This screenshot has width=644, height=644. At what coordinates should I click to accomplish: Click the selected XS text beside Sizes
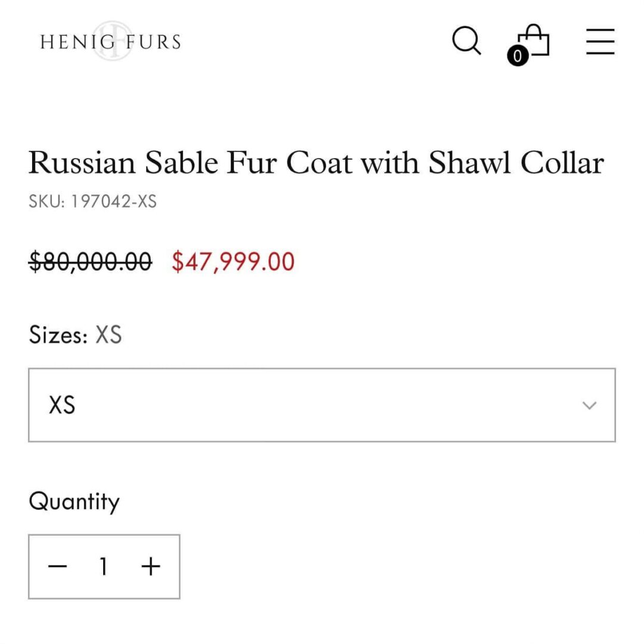tap(109, 335)
